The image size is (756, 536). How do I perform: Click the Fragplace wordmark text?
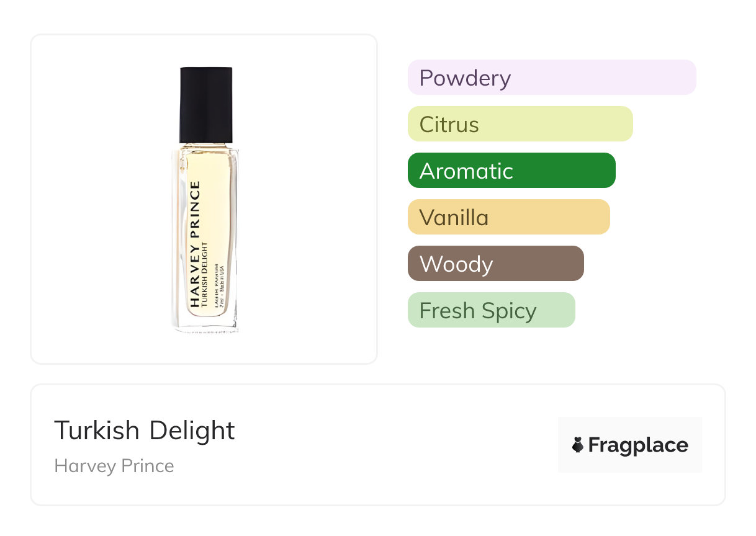click(638, 445)
